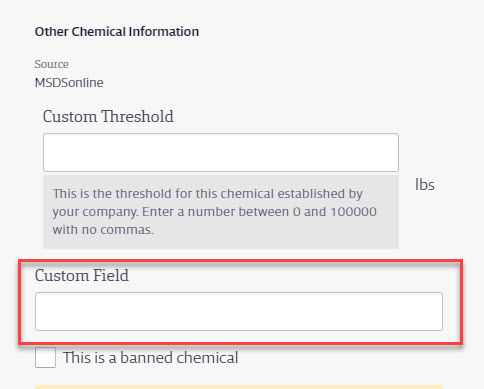Click the Source label
This screenshot has width=484, height=389.
click(x=51, y=64)
